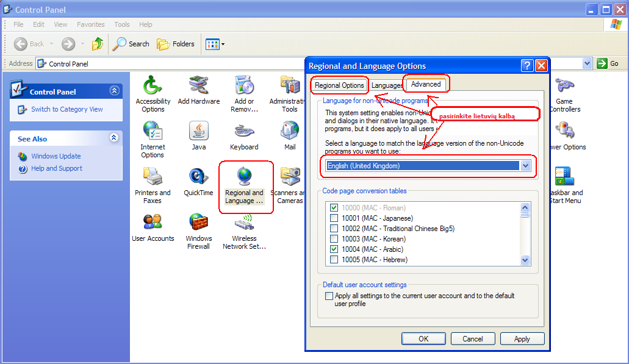The width and height of the screenshot is (629, 364).
Task: Uncheck the 10004 (MAC - Arabic) box
Action: pyautogui.click(x=334, y=249)
